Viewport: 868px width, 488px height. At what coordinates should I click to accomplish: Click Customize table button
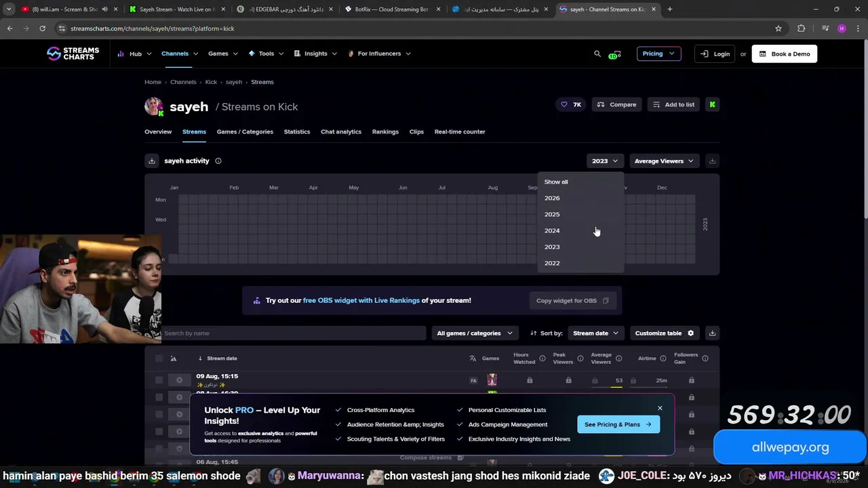(665, 333)
